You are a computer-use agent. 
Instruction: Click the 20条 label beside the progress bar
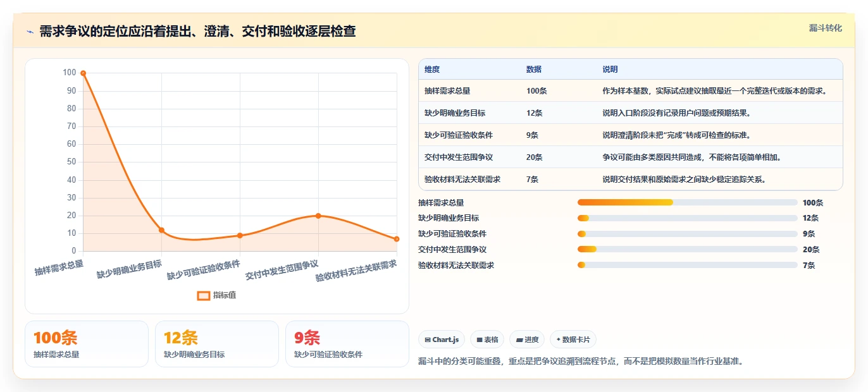click(811, 250)
